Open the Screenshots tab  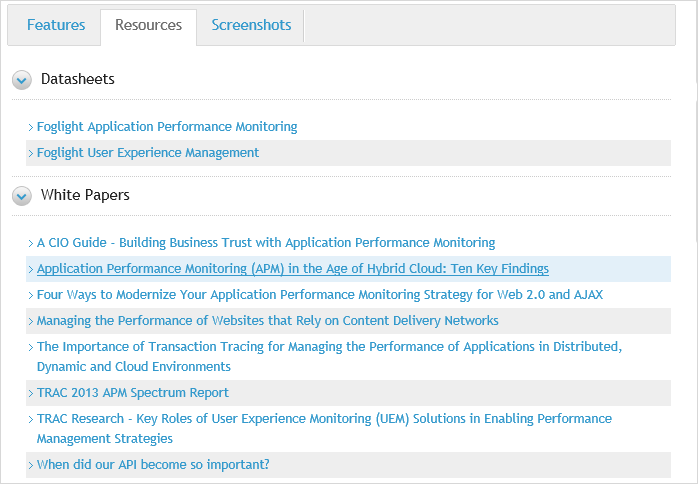[251, 26]
